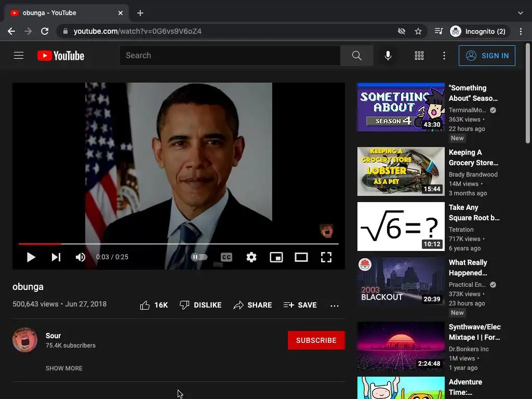Switch to miniplayer mode

coord(276,257)
